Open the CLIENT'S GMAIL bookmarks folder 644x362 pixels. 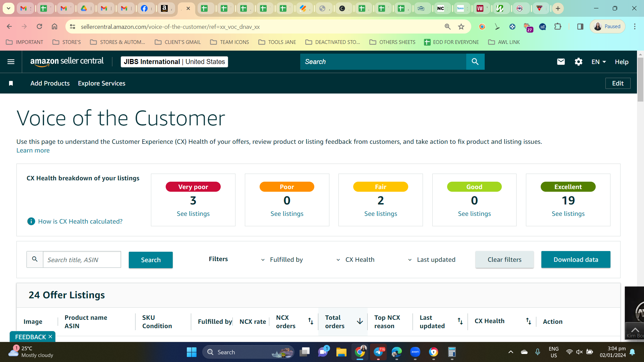pos(178,42)
